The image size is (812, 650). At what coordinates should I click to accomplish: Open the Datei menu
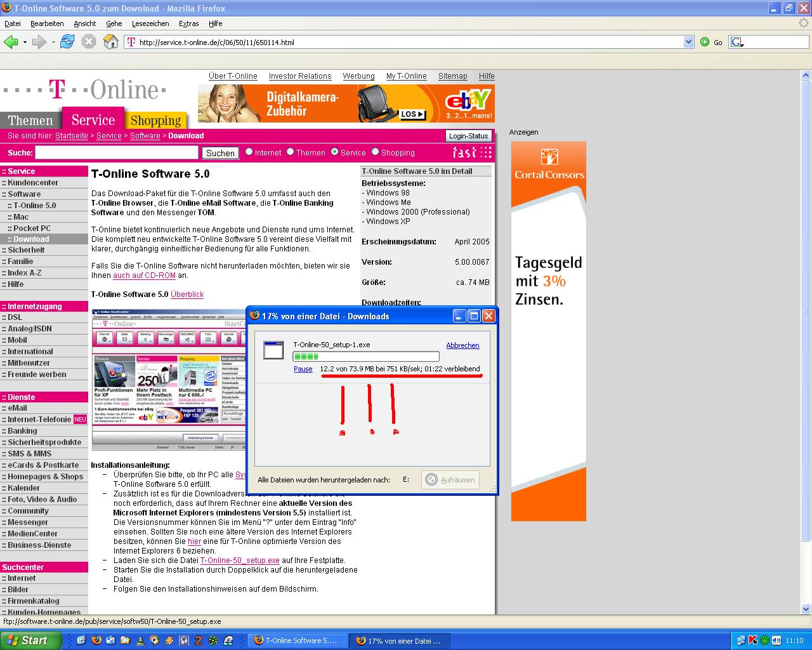tap(13, 23)
